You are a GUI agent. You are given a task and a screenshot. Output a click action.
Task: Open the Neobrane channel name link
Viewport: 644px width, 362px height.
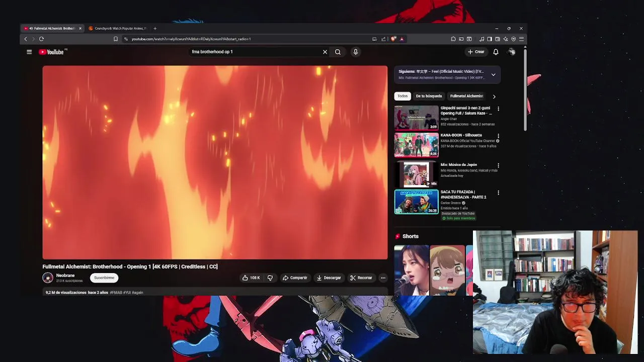tap(65, 276)
